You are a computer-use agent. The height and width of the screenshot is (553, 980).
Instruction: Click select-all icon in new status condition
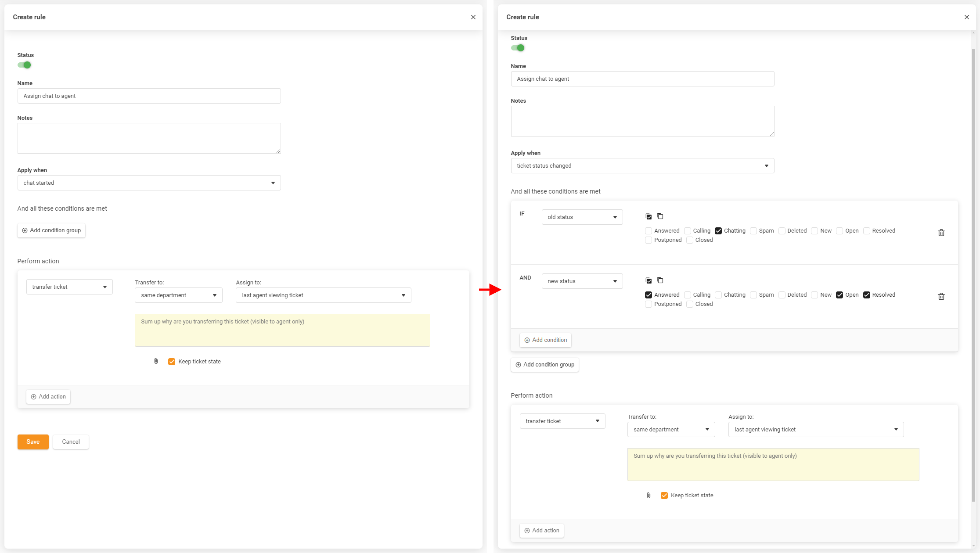coord(649,280)
